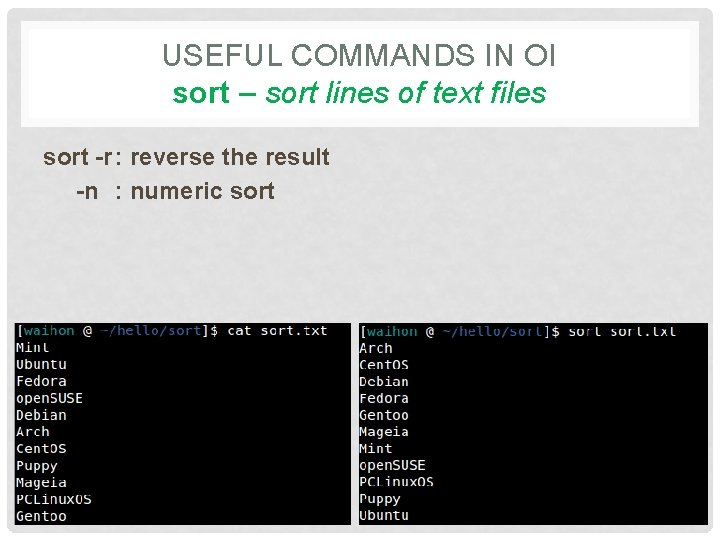Select 'Ubuntu' in the left terminal output
Screen dimensions: 720x540
coord(41,365)
